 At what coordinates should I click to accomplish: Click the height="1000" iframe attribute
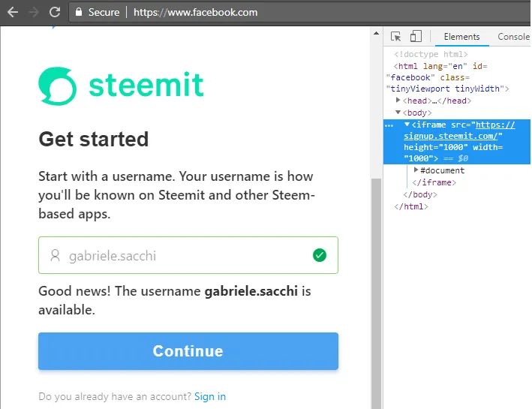click(x=436, y=147)
